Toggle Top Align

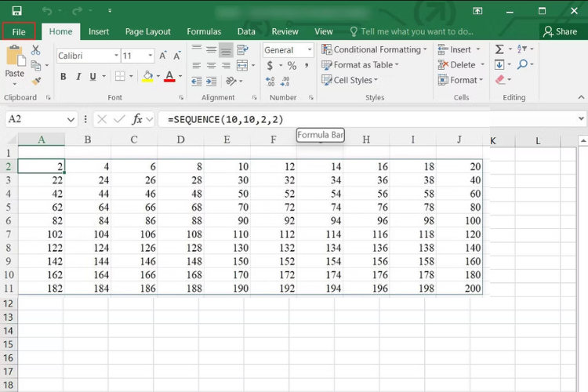[197, 49]
